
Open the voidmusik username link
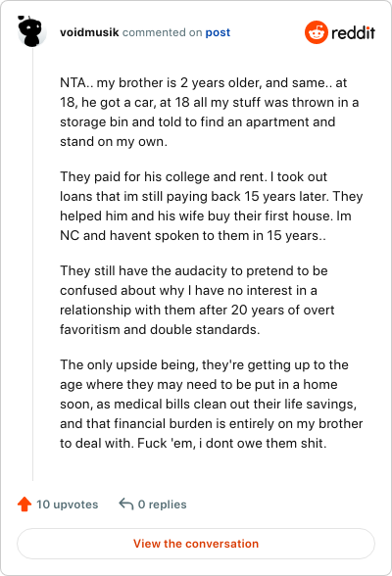[89, 32]
